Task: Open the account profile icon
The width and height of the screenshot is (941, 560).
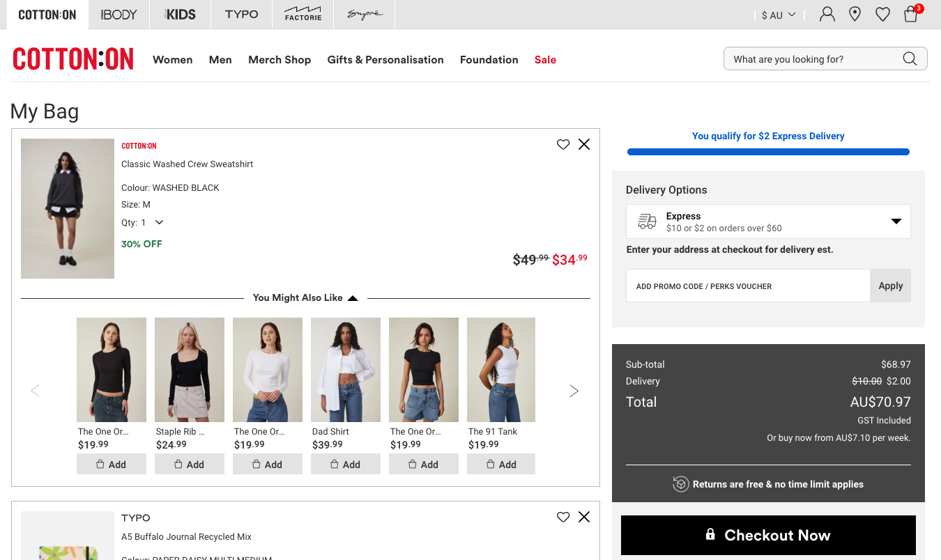Action: click(827, 14)
